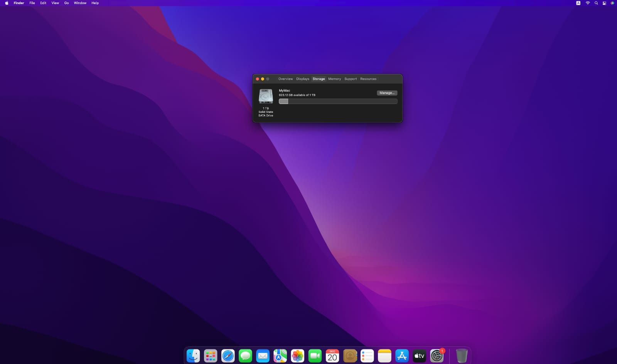Open the Messages app in Dock
Screen dimensions: 617x364
[245, 356]
